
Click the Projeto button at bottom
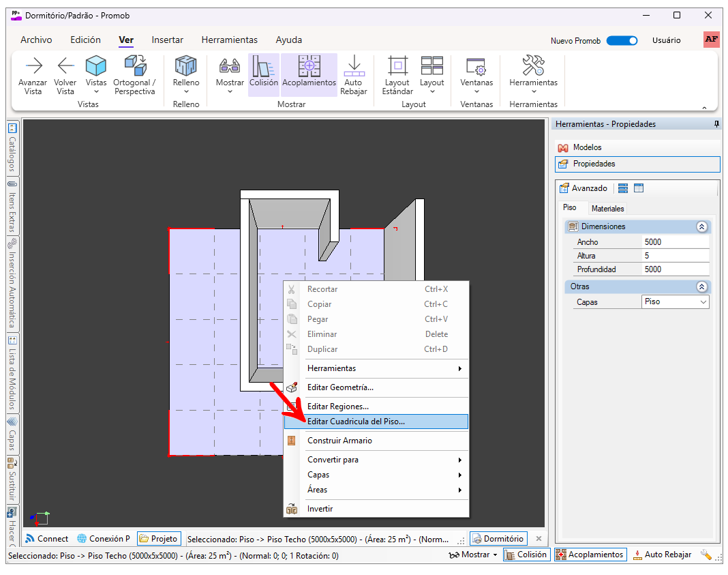click(x=159, y=538)
